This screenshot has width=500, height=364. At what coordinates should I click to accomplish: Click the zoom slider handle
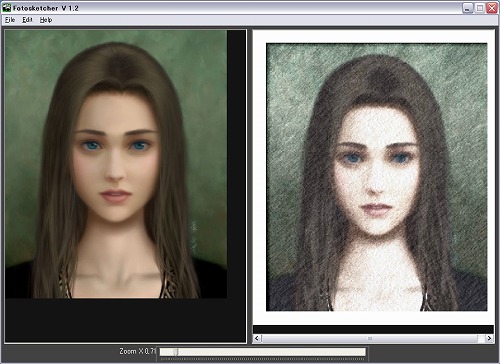pos(176,352)
